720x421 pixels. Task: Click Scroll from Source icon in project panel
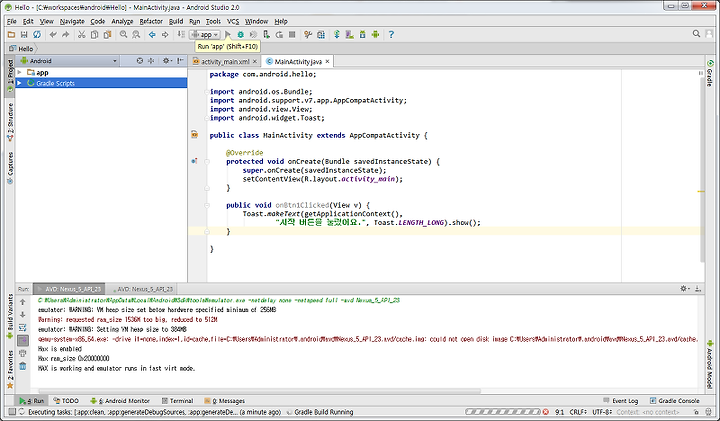click(x=140, y=61)
